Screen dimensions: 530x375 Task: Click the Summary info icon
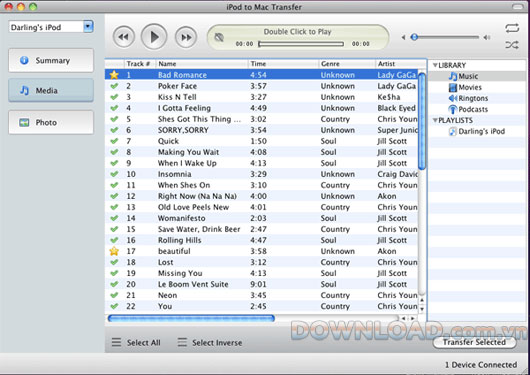click(24, 60)
